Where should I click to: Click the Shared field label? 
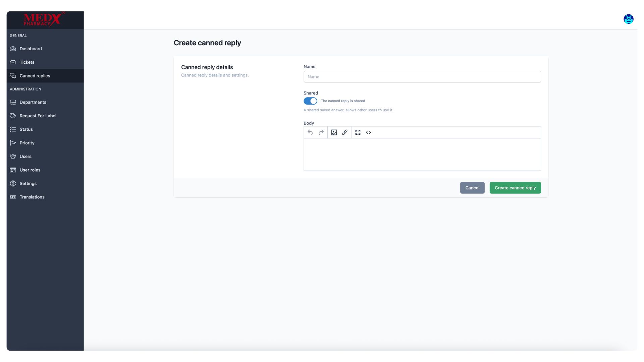click(x=311, y=93)
